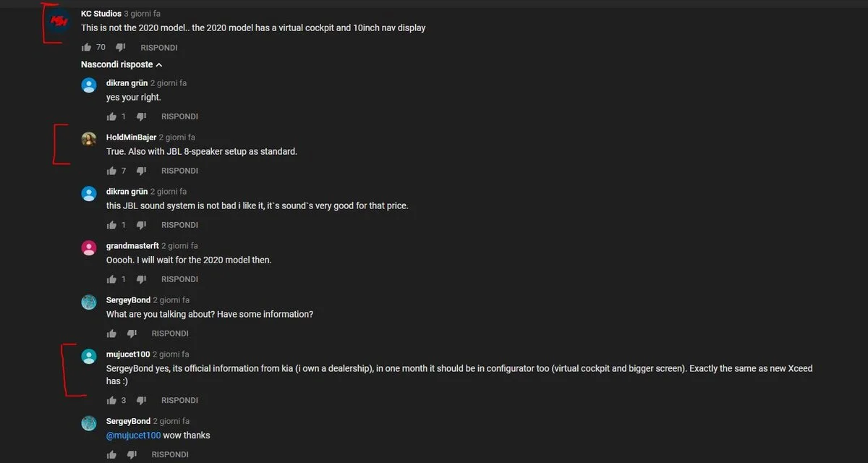Like HoldMinBajer's JBL speaker comment
This screenshot has height=463, width=868.
click(x=111, y=171)
